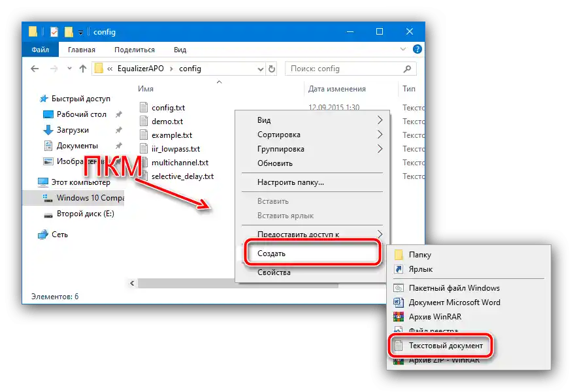
Task: Click the pin icon beside Документы
Action: (118, 146)
